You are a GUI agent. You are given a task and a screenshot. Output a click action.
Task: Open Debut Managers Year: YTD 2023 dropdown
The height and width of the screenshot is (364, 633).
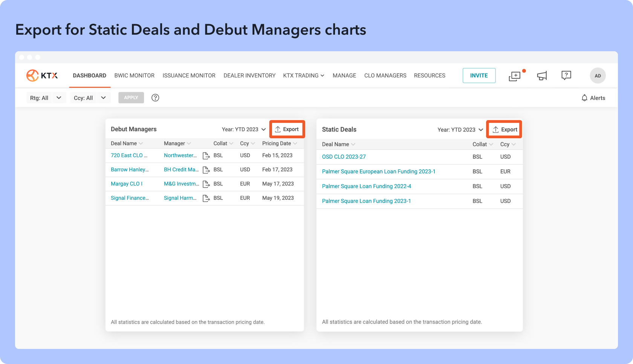click(x=244, y=130)
